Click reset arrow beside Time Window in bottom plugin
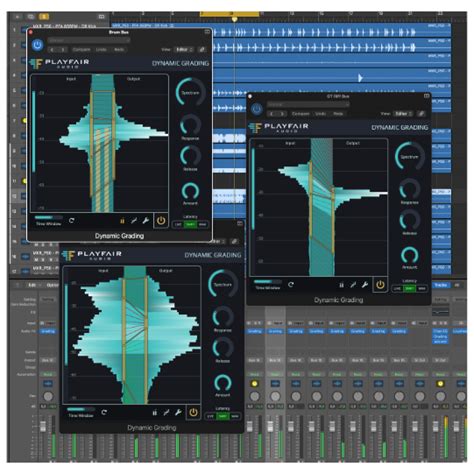Screen dimensions: 474x474 (104, 412)
